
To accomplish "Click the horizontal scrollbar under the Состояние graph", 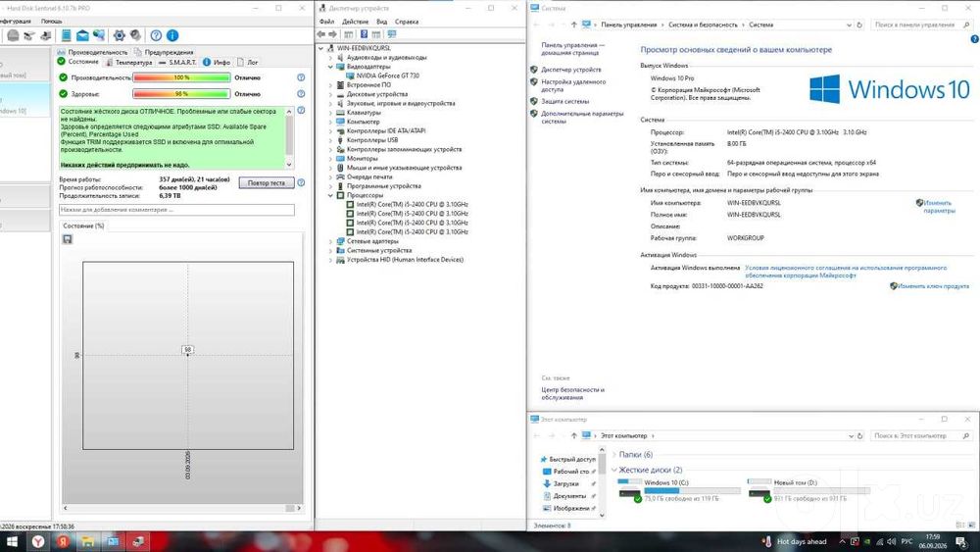I will coord(181,508).
